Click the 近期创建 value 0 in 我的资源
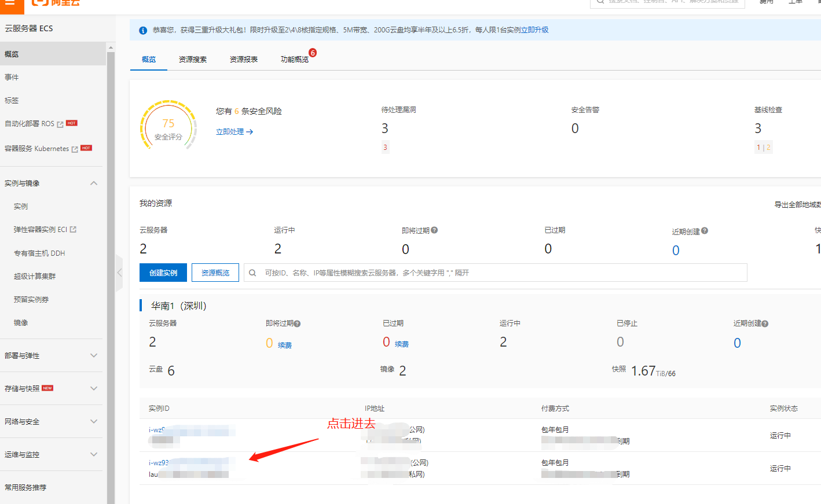 click(x=676, y=251)
